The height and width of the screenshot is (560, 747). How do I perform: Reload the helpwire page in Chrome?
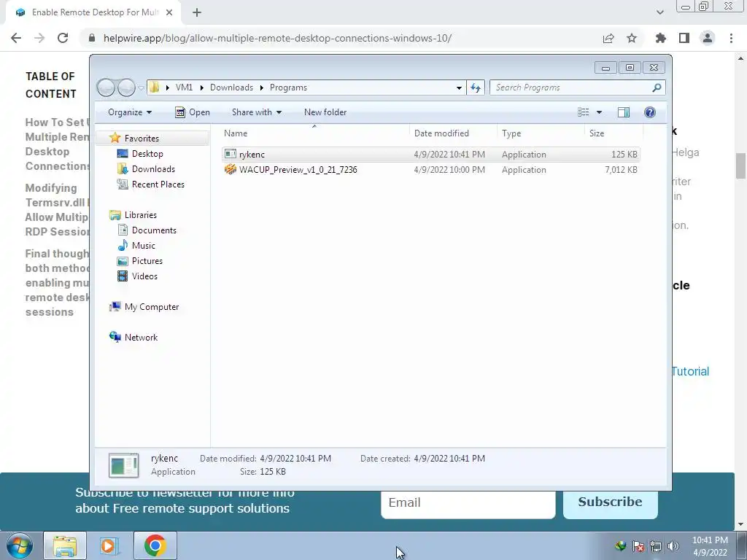coord(63,38)
